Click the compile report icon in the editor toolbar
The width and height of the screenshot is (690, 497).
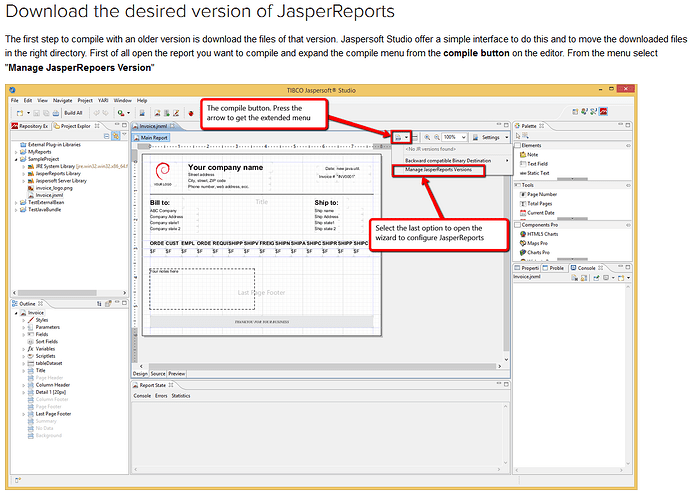click(398, 137)
